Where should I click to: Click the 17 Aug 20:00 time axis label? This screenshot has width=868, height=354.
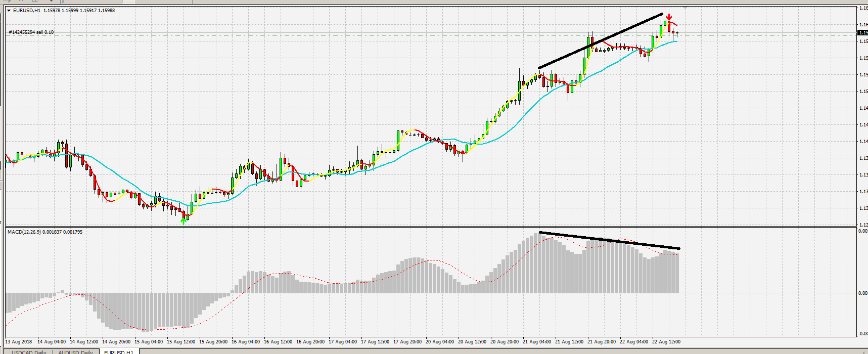(x=407, y=342)
